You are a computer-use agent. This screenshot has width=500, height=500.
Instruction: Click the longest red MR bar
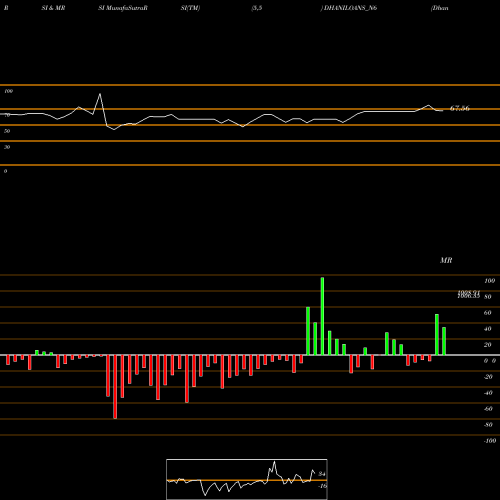click(x=115, y=387)
